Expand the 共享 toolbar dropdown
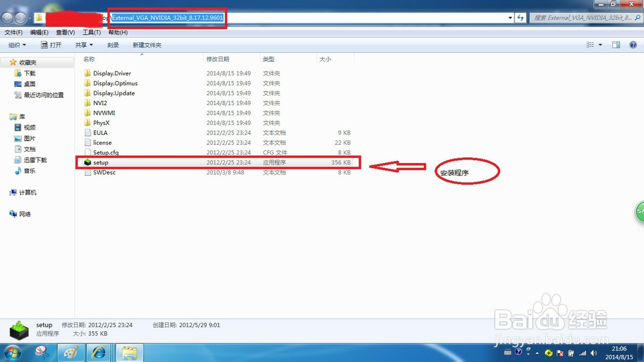 coord(84,45)
